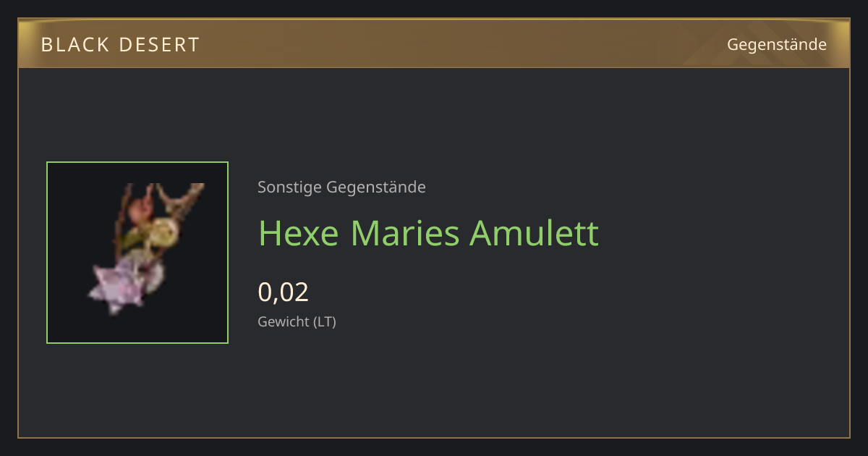The image size is (868, 456).
Task: Click the gold header banner center
Action: coord(434,43)
